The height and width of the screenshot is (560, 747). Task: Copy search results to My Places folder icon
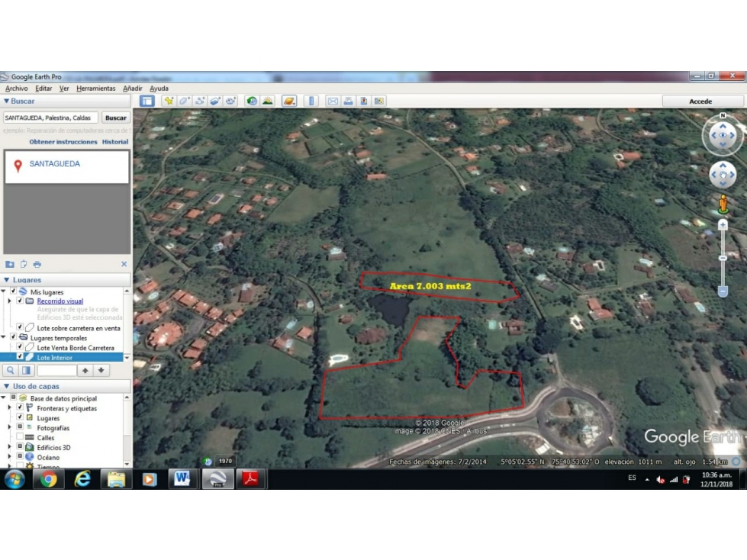click(x=9, y=264)
